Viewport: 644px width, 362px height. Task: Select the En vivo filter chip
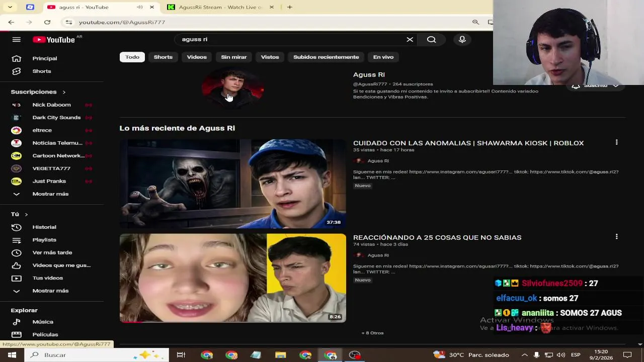coord(383,57)
